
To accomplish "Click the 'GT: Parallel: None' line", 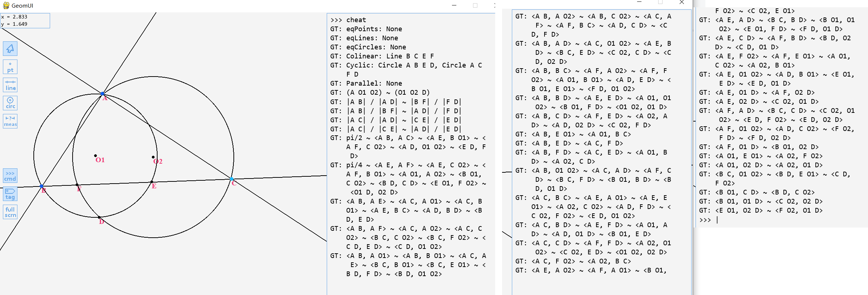I will (x=366, y=83).
